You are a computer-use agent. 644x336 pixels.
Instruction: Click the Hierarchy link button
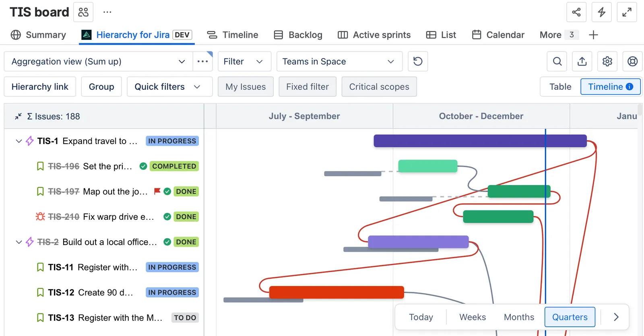pyautogui.click(x=40, y=87)
